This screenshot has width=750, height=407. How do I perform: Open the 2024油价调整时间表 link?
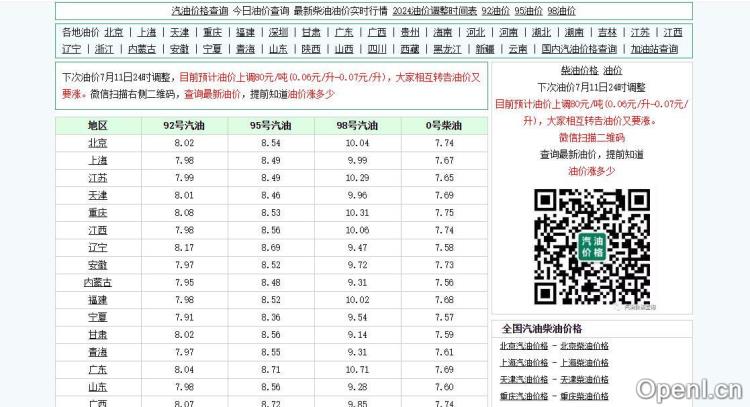(x=435, y=11)
